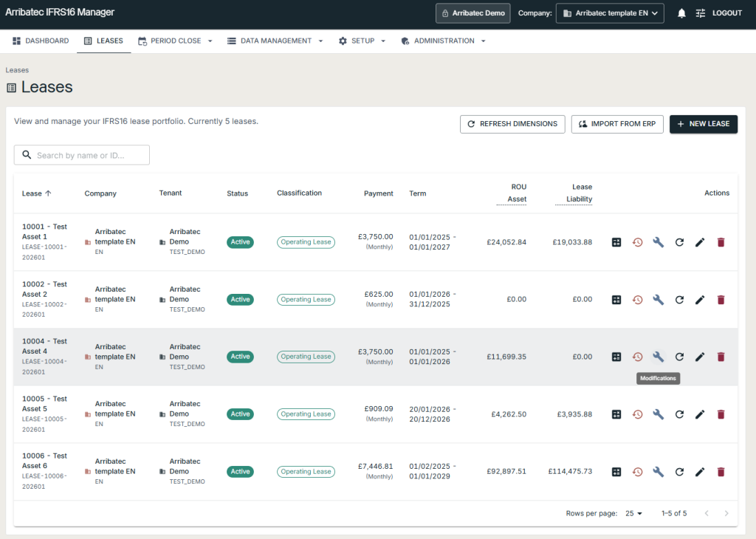Image resolution: width=756 pixels, height=539 pixels.
Task: Select the £92,897.51 ROU asset value
Action: [x=506, y=472]
